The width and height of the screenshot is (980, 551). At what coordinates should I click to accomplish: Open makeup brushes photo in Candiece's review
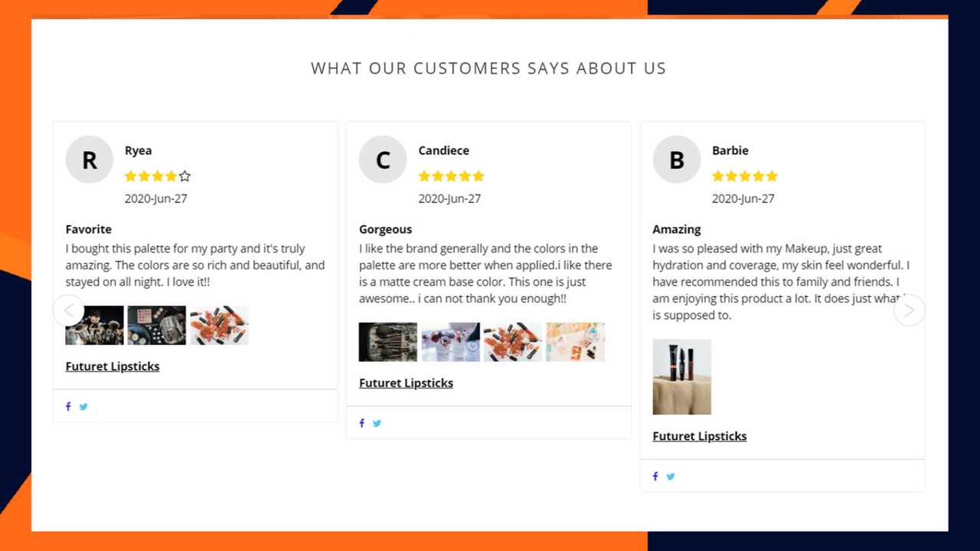point(388,342)
